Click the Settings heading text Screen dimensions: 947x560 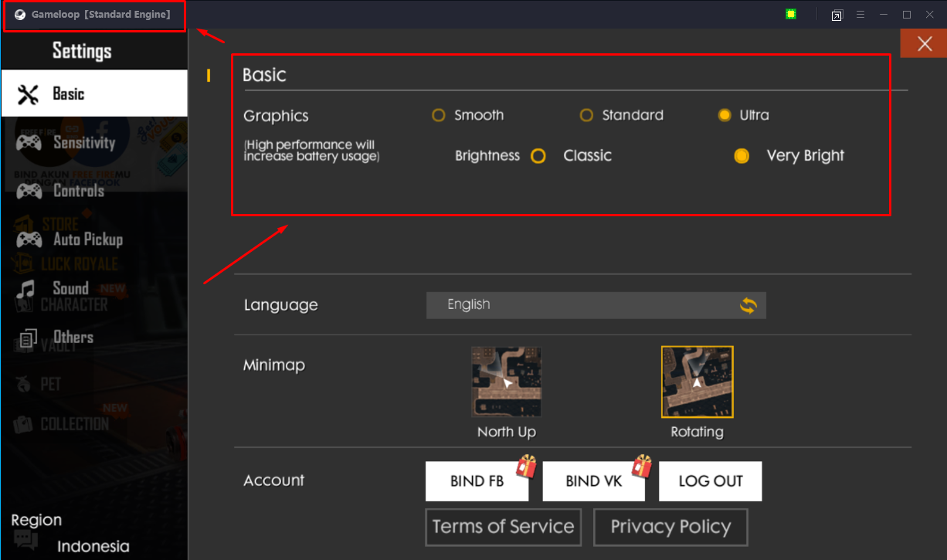(82, 51)
